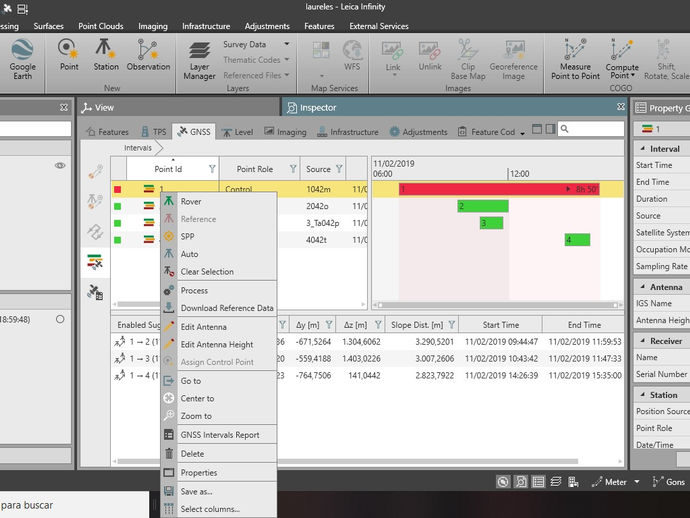Image resolution: width=690 pixels, height=518 pixels.
Task: Click the inspector status bar icon
Action: point(521,482)
